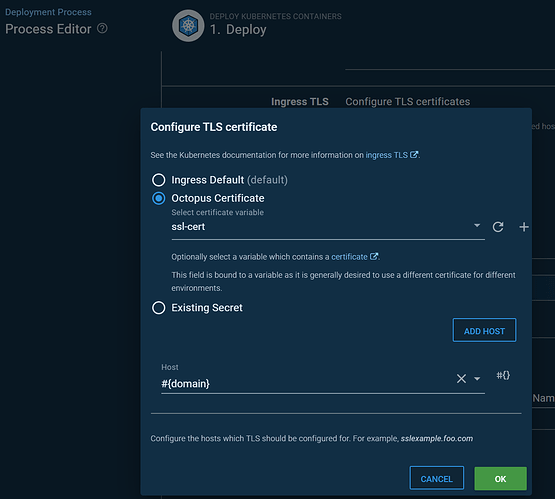Viewport: 555px width, 499px height.
Task: Clear the Host field with X icon
Action: tap(461, 378)
